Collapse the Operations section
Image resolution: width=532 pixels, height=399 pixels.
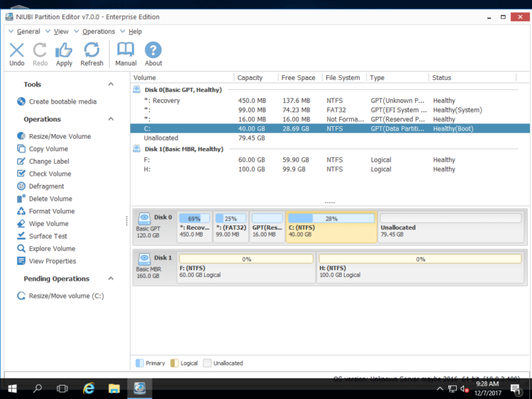111,119
